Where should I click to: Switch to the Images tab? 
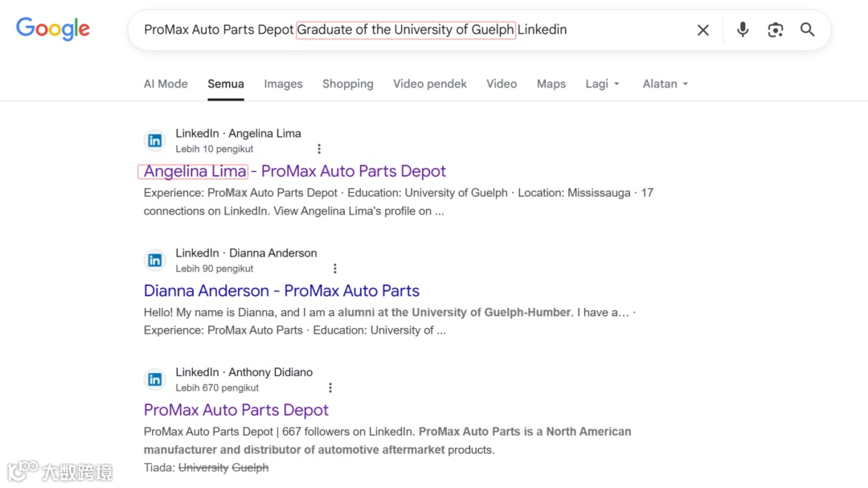[x=283, y=84]
